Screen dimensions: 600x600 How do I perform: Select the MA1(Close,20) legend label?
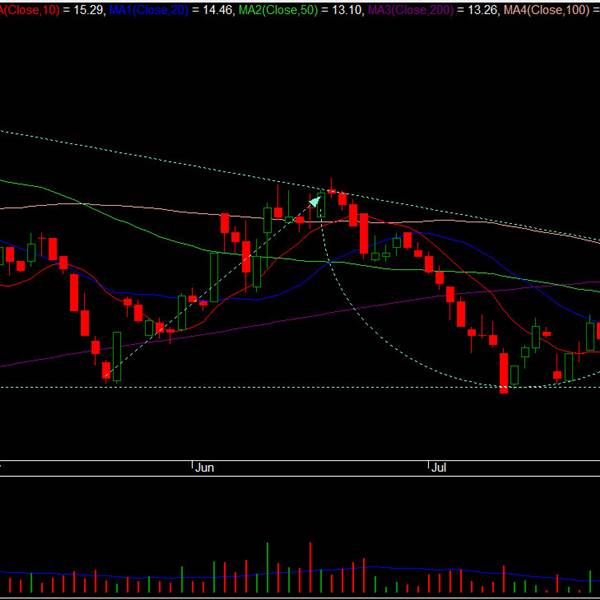click(149, 10)
